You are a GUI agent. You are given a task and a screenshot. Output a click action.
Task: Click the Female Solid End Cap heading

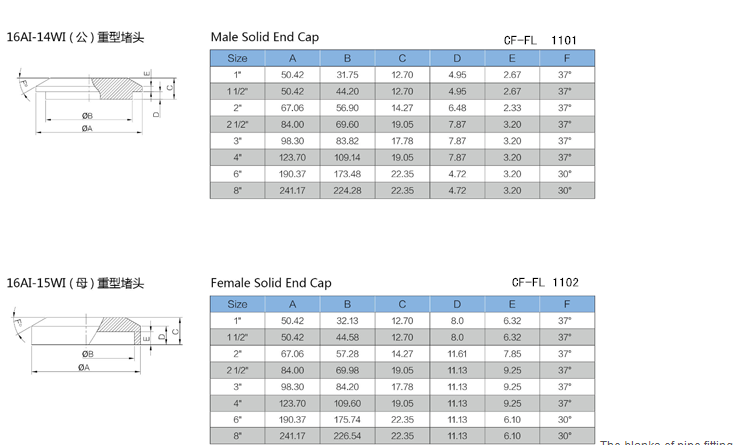[x=271, y=283]
